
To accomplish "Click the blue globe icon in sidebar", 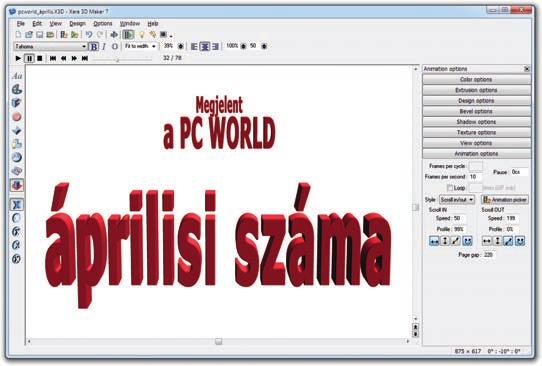I will [x=17, y=157].
